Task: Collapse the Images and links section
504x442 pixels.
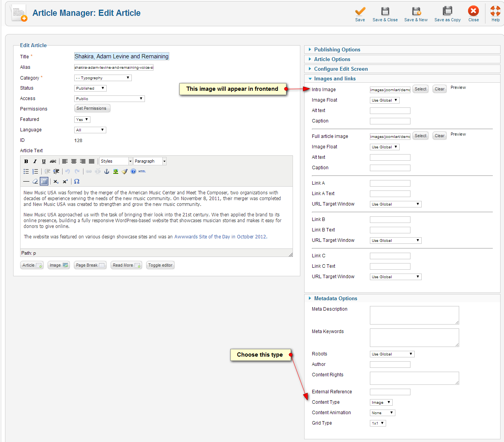Action: click(x=335, y=79)
